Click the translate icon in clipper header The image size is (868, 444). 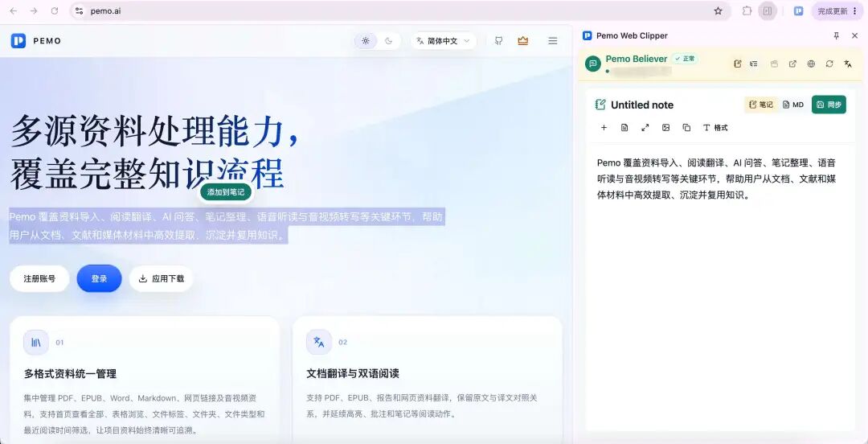click(848, 64)
